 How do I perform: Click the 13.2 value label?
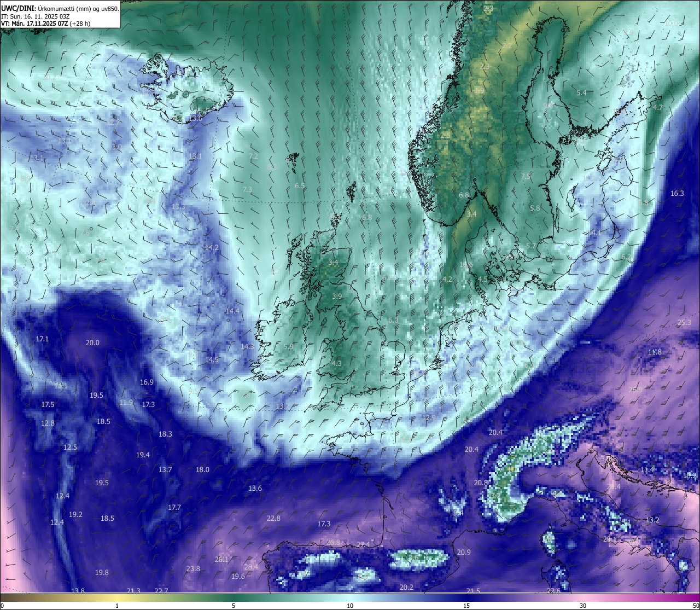point(652,520)
